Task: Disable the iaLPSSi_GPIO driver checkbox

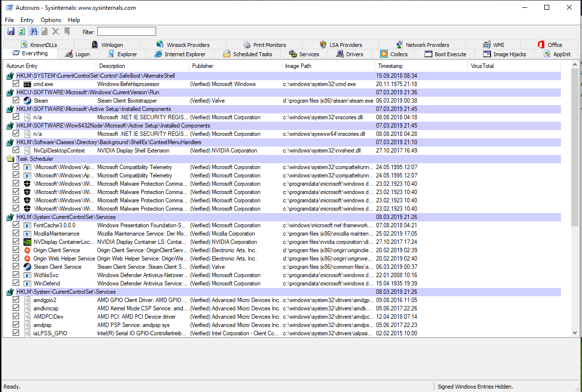Action: coord(16,333)
